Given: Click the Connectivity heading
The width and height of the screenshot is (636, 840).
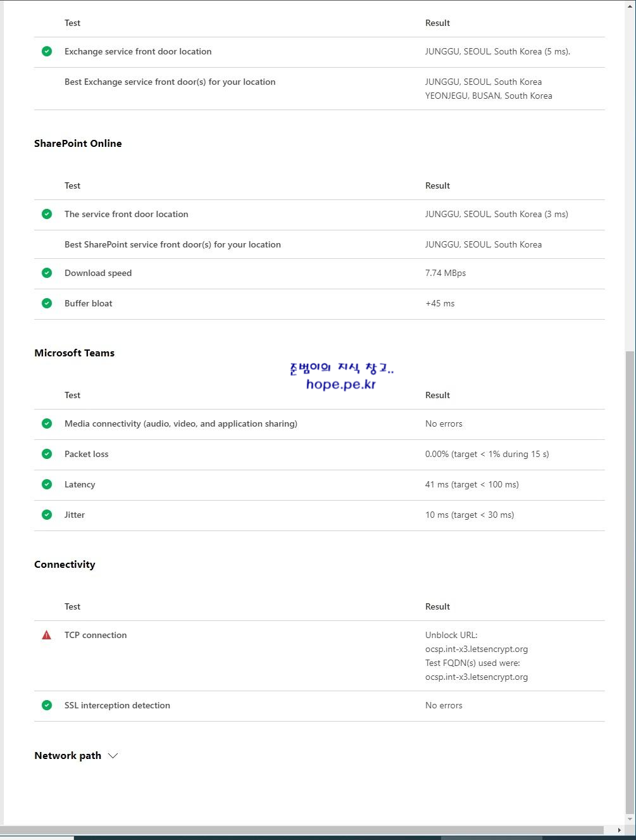Looking at the screenshot, I should tap(65, 564).
